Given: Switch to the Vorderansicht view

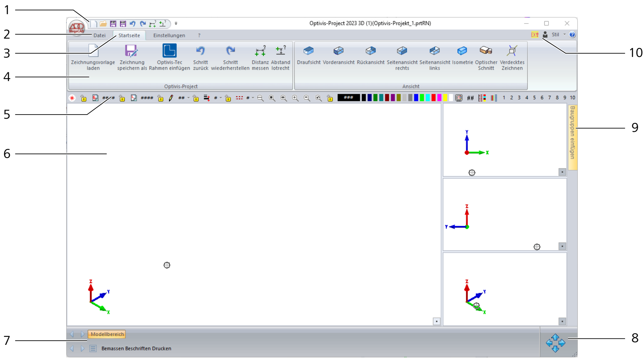Looking at the screenshot, I should pos(338,55).
